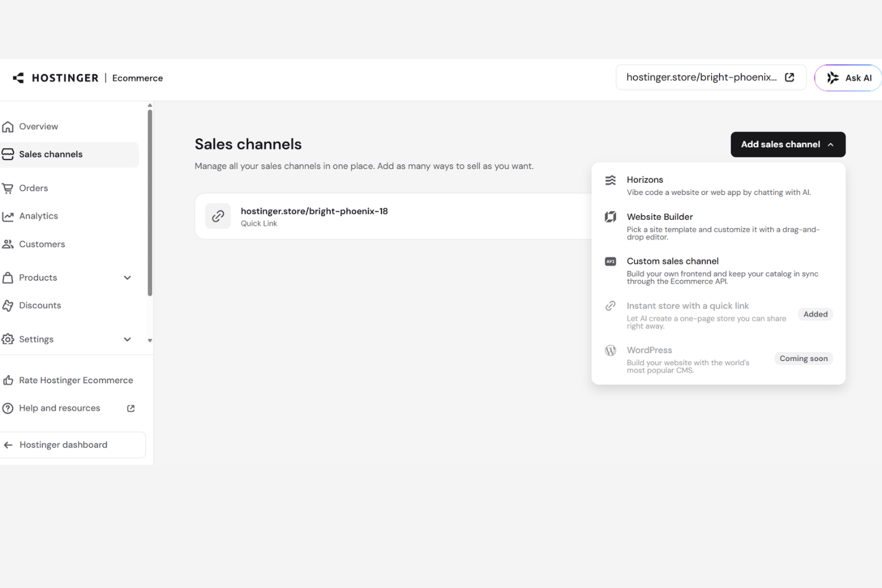This screenshot has width=882, height=588.
Task: Click the quick link chain icon in channel card
Action: click(x=218, y=216)
